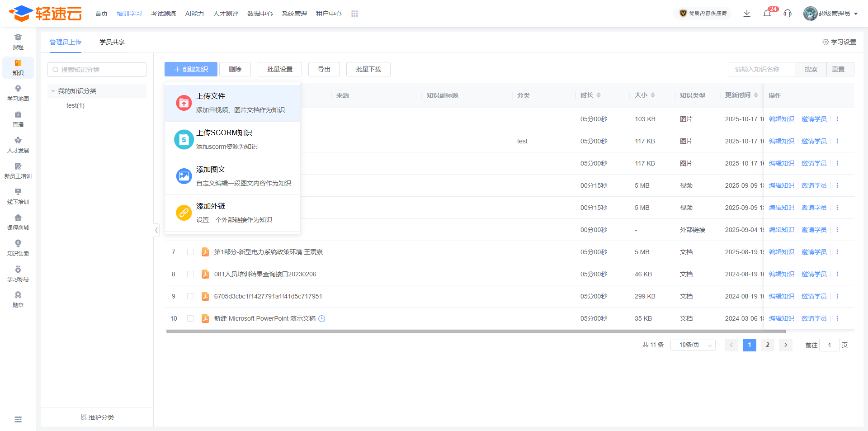Open the 10条/页 page size dropdown
Viewport: 868px width, 431px height.
(x=693, y=345)
